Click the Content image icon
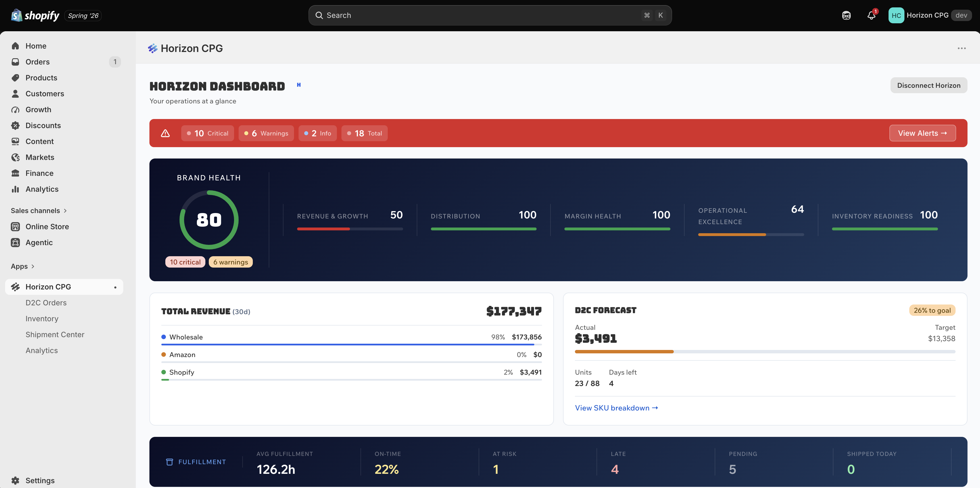Image resolution: width=980 pixels, height=488 pixels. 15,141
